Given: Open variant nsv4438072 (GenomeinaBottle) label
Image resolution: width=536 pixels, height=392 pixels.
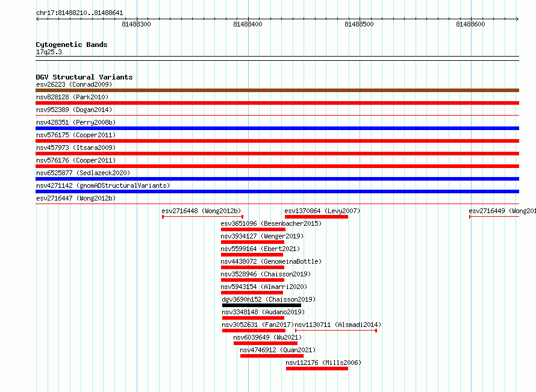Looking at the screenshot, I should pyautogui.click(x=271, y=261).
